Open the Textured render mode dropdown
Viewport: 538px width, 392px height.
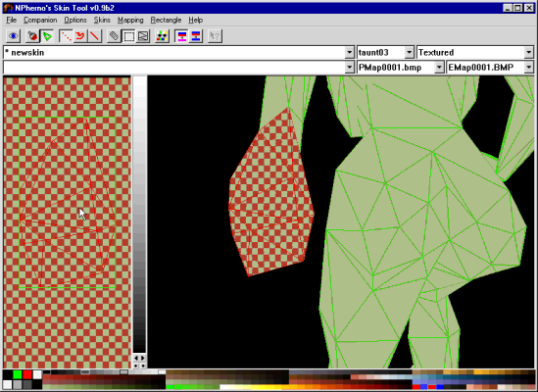(529, 53)
